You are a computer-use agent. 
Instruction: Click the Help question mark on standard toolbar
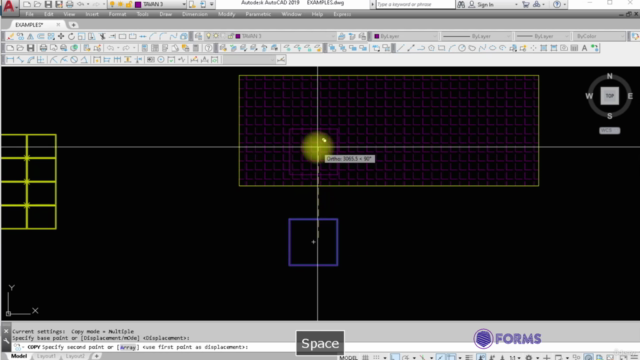click(x=209, y=48)
